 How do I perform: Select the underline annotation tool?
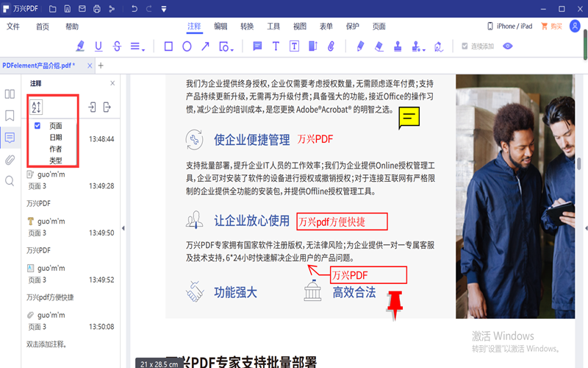[98, 46]
